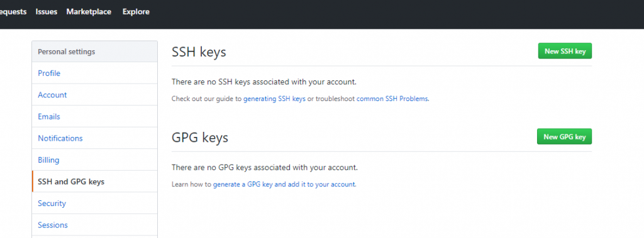This screenshot has width=644, height=238.
Task: Go to Account settings
Action: click(94, 95)
